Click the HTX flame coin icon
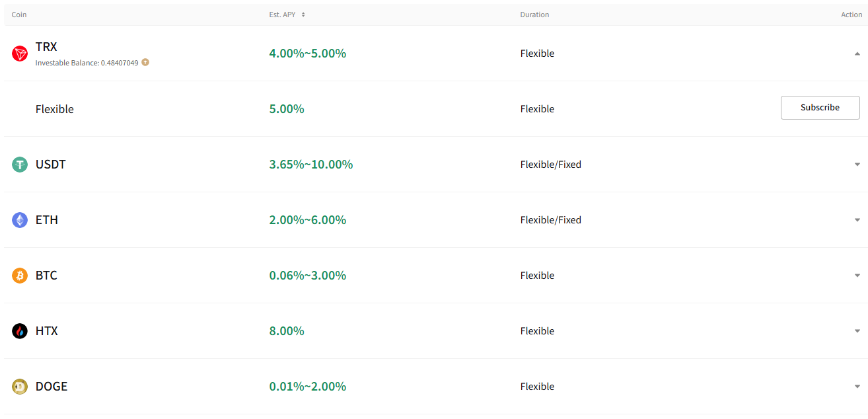The image size is (868, 419). [x=20, y=331]
